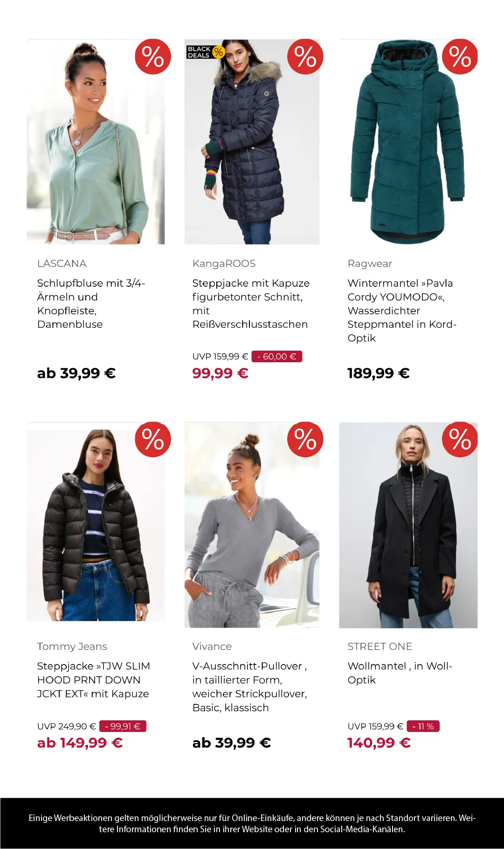Click the -11 % discount tag
Viewport: 504px width, 849px height.
point(423,726)
